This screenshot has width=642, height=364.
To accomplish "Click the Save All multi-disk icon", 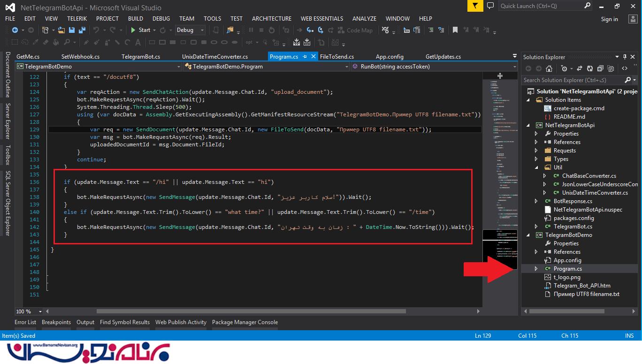I will pyautogui.click(x=82, y=30).
